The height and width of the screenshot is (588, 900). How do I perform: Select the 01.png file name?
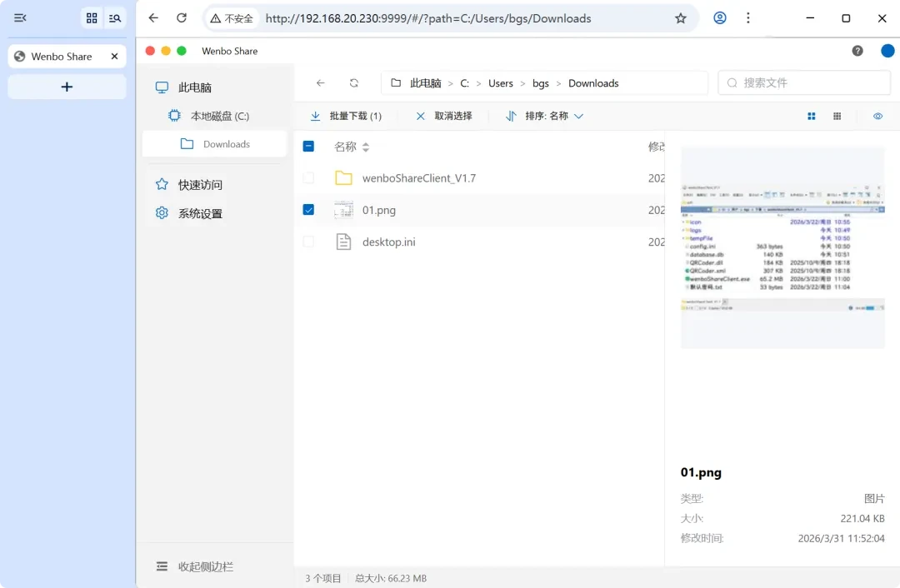click(x=379, y=210)
